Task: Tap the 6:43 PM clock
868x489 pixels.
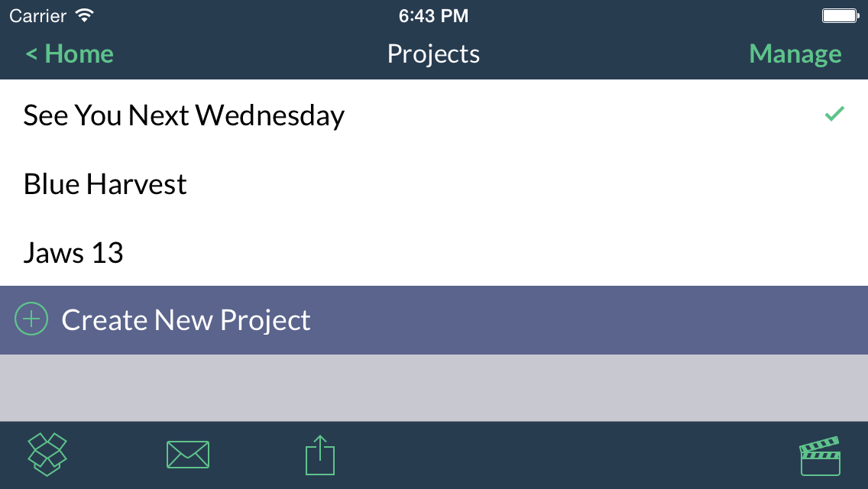Action: pos(433,15)
